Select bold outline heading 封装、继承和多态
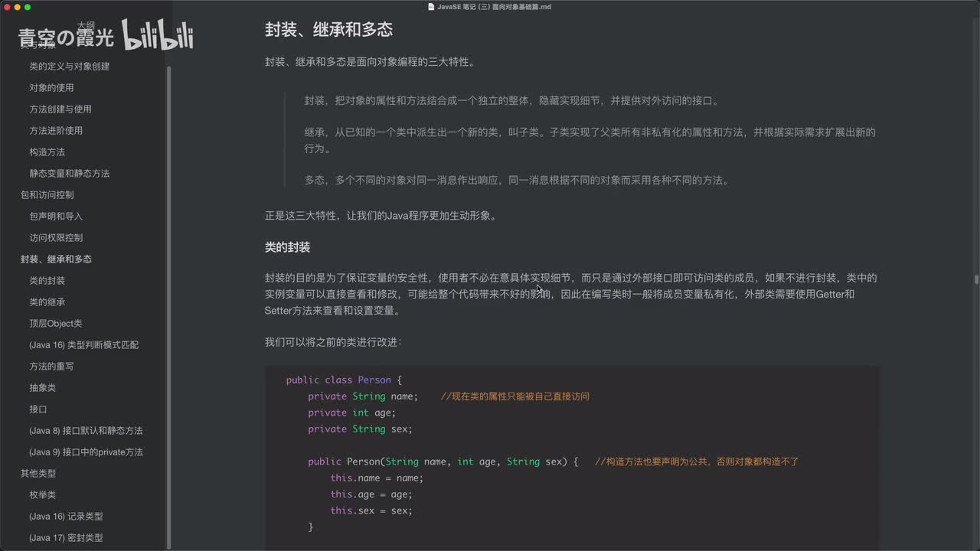Screen dimensions: 980x551 56,259
